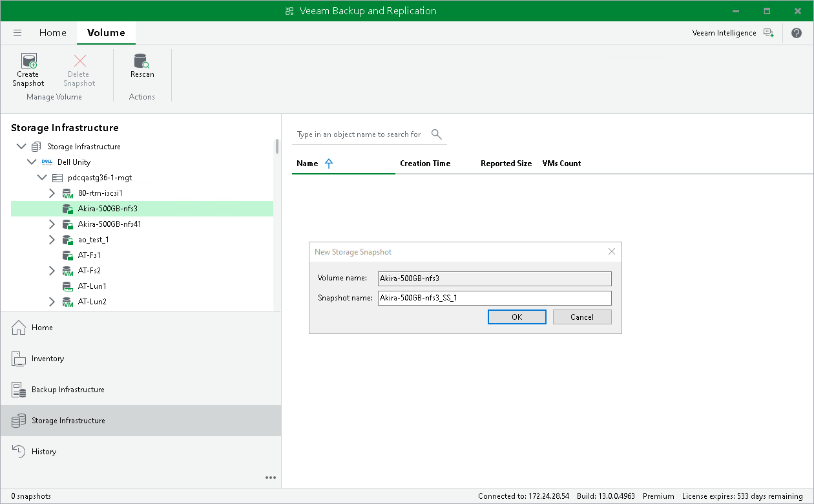Switch to the Home ribbon tab
This screenshot has height=504, width=814.
tap(53, 33)
